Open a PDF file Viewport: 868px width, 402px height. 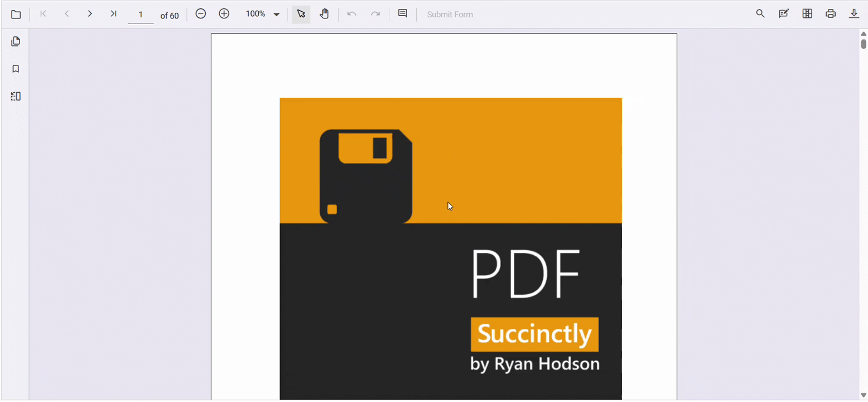16,14
